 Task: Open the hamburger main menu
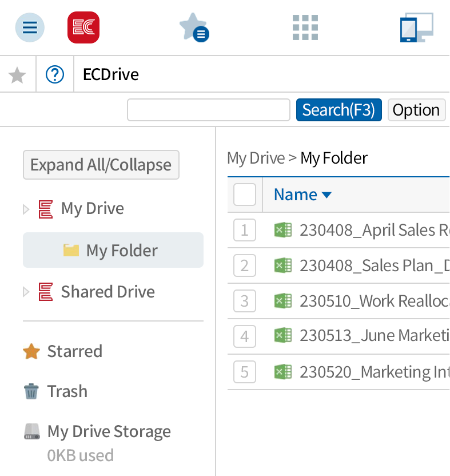pyautogui.click(x=30, y=27)
